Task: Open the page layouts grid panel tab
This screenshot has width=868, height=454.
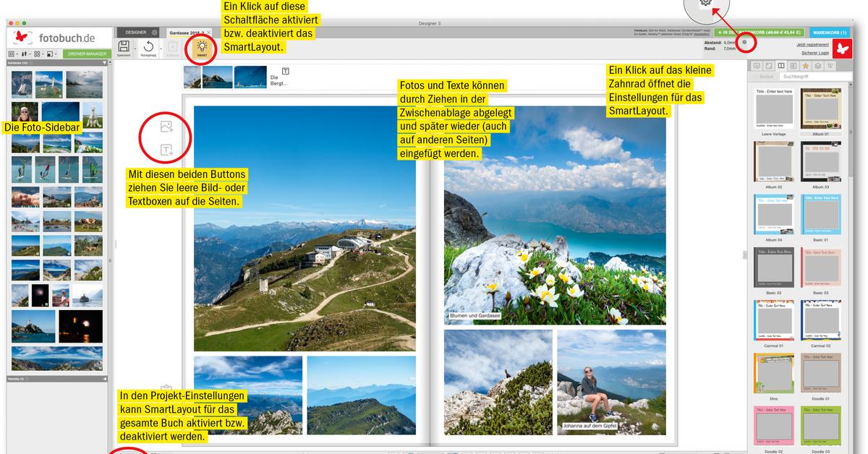Action: [793, 66]
